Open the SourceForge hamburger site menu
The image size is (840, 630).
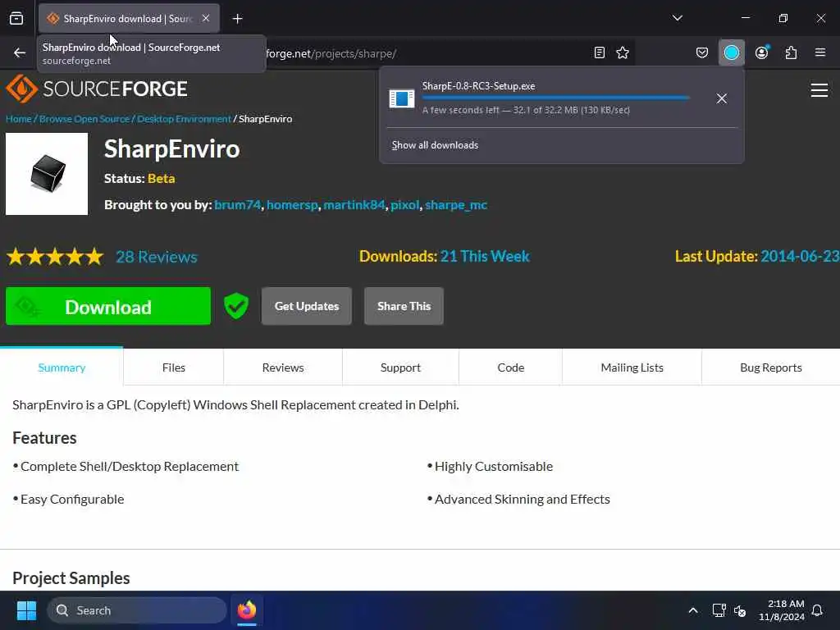pos(819,90)
